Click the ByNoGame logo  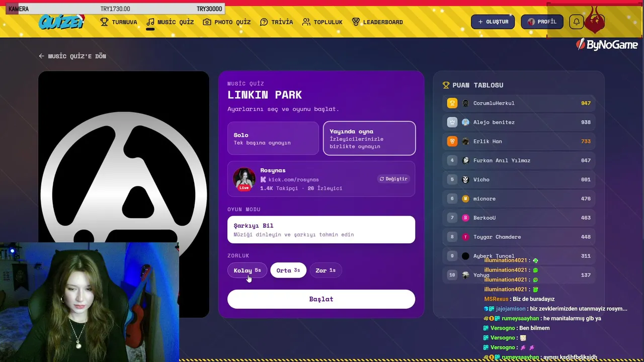(607, 45)
